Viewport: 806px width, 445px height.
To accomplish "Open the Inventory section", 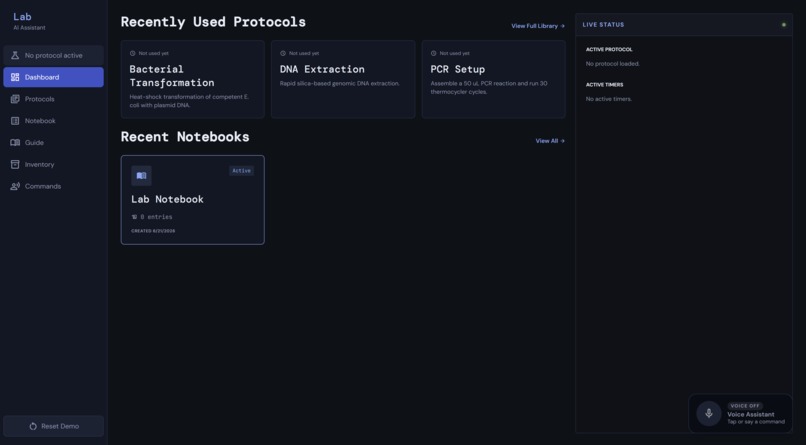I will (53, 164).
